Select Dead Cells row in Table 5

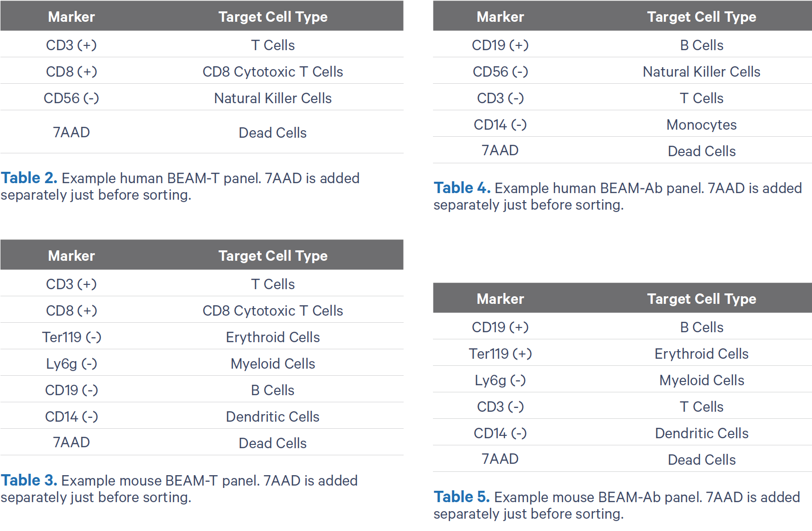(x=622, y=459)
